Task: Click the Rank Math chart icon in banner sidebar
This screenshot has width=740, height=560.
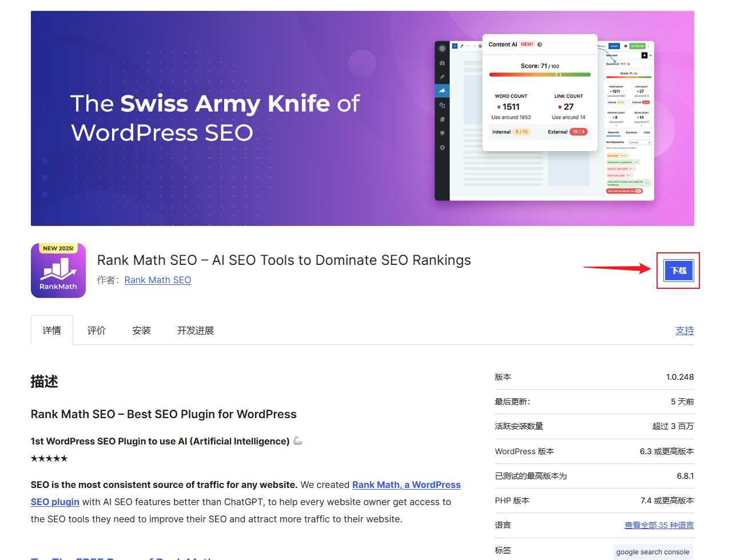Action: [x=442, y=90]
